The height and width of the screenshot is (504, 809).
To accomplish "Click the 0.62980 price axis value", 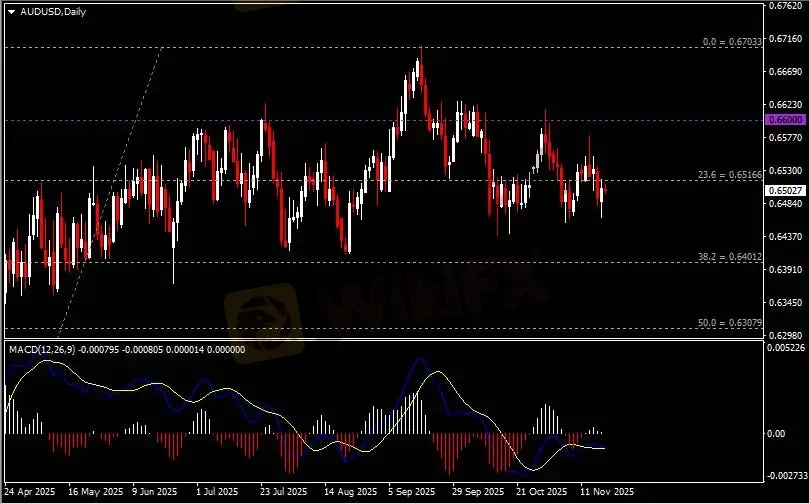I will click(785, 335).
